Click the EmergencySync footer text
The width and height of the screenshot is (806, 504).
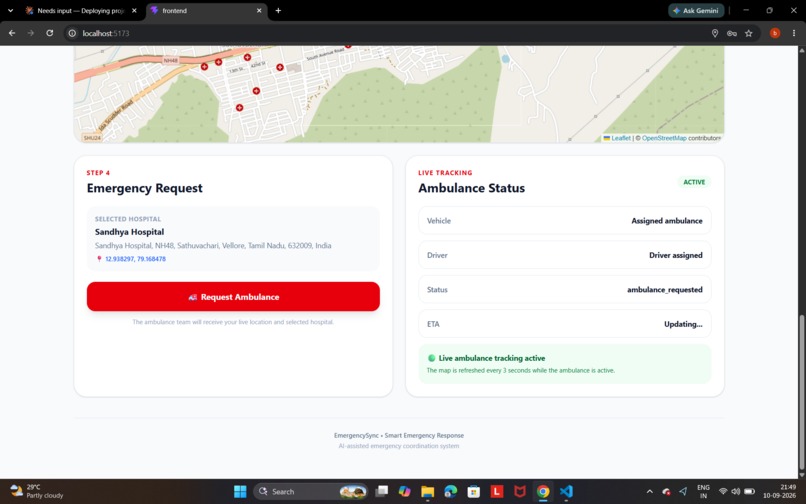point(399,435)
